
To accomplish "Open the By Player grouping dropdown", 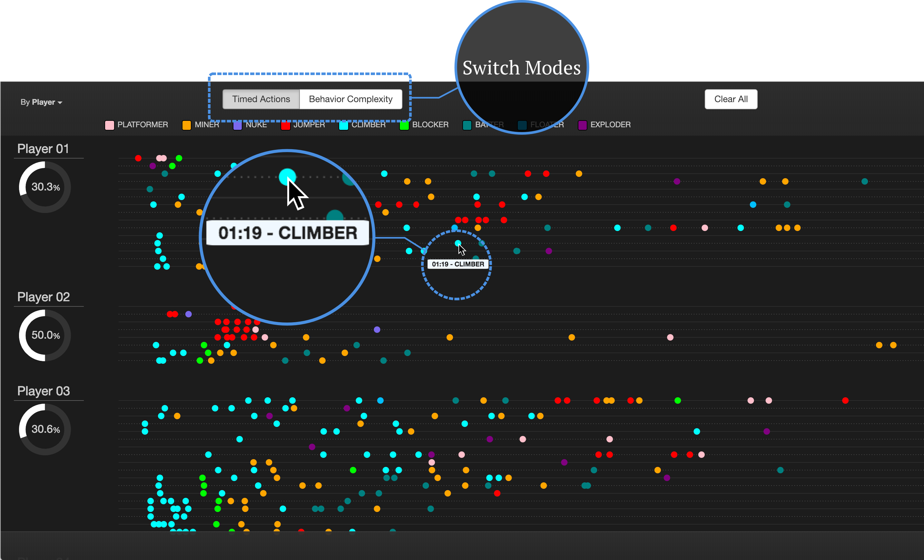I will [x=41, y=102].
